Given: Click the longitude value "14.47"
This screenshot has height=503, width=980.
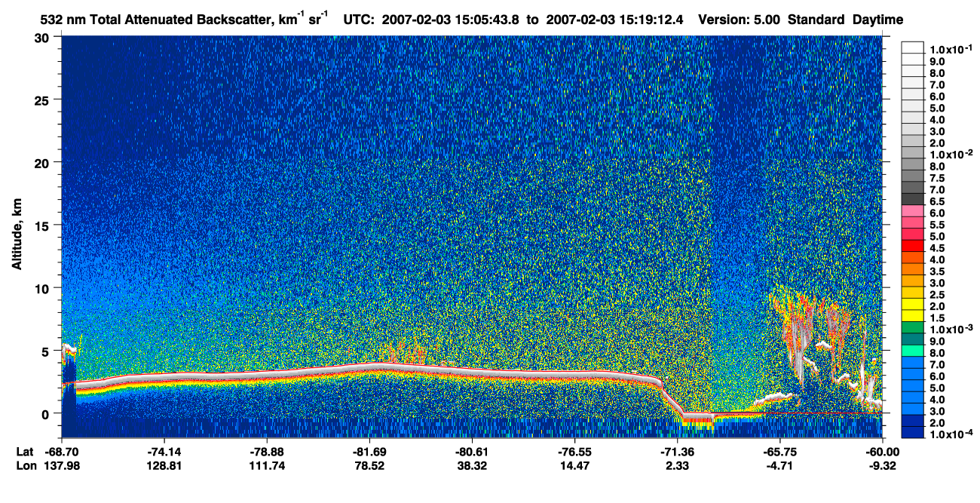Looking at the screenshot, I should 574,465.
